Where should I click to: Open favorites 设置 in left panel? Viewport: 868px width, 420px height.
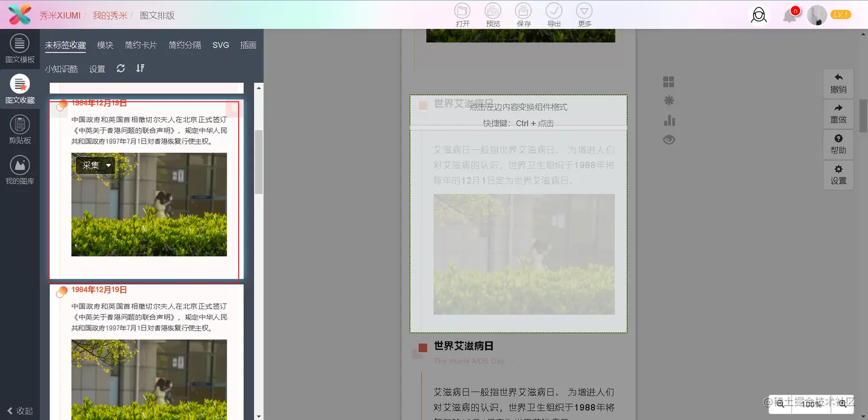pyautogui.click(x=97, y=69)
